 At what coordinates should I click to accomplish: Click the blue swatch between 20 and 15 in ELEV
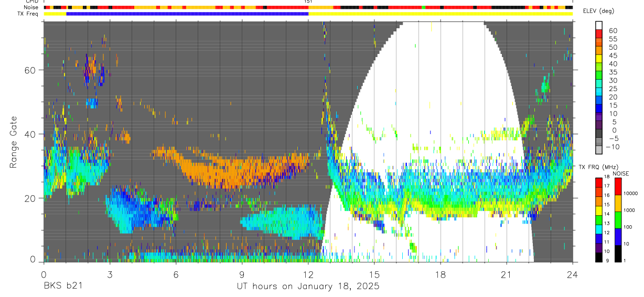[599, 101]
